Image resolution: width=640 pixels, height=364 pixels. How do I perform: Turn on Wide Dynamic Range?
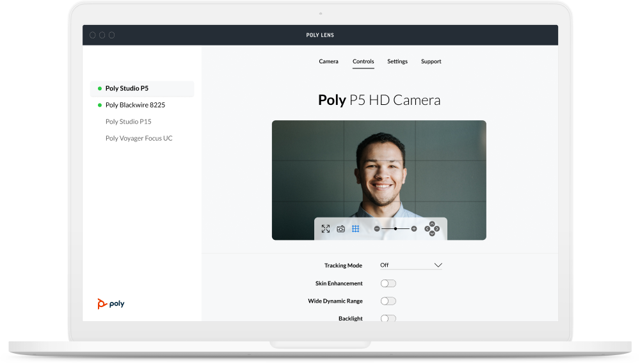tap(388, 301)
